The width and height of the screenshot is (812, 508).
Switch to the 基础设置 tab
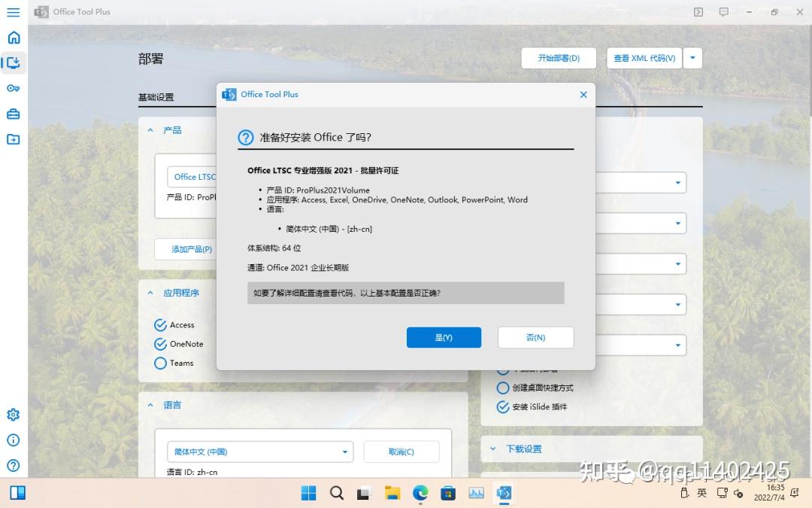pyautogui.click(x=156, y=97)
